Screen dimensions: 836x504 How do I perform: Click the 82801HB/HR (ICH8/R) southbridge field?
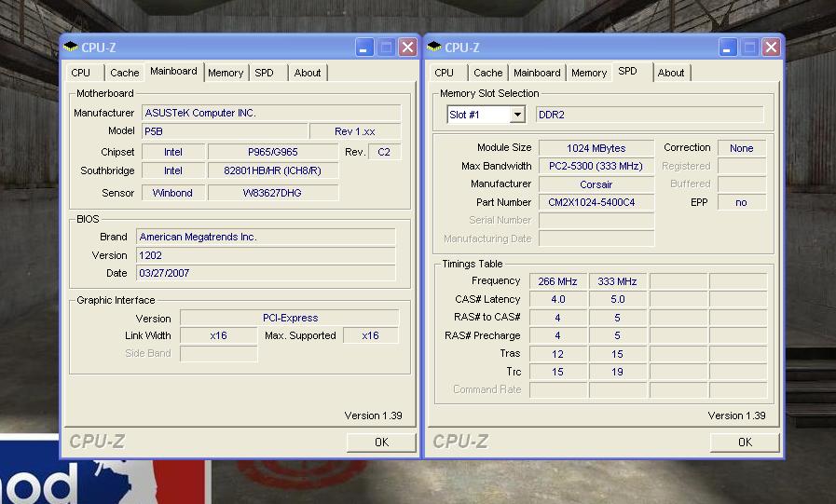(273, 170)
